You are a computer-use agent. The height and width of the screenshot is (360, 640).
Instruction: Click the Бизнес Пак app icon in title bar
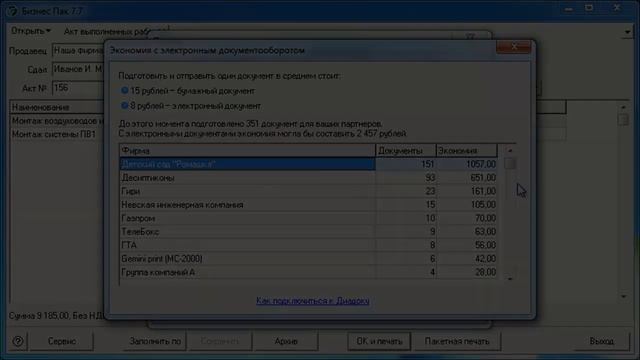coord(12,11)
